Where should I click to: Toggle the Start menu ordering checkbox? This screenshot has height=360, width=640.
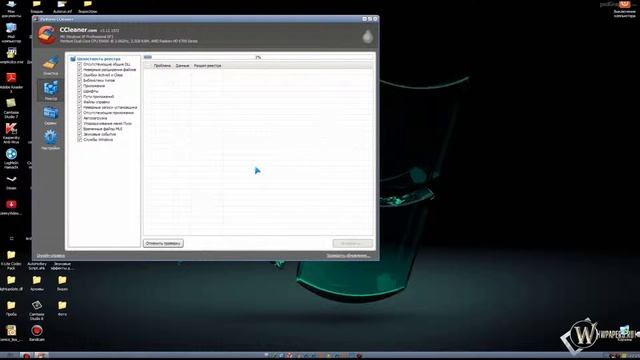pos(80,123)
